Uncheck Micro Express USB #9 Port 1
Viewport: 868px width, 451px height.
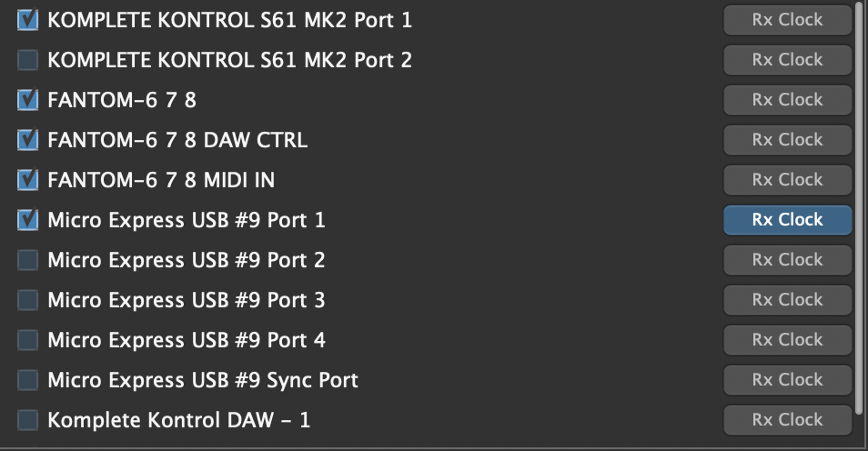(28, 220)
